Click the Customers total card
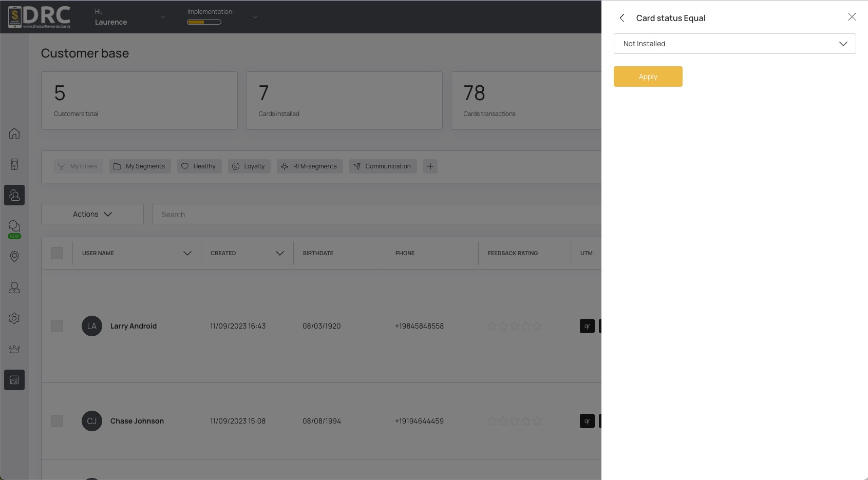Screen dimensions: 868x480 139,101
